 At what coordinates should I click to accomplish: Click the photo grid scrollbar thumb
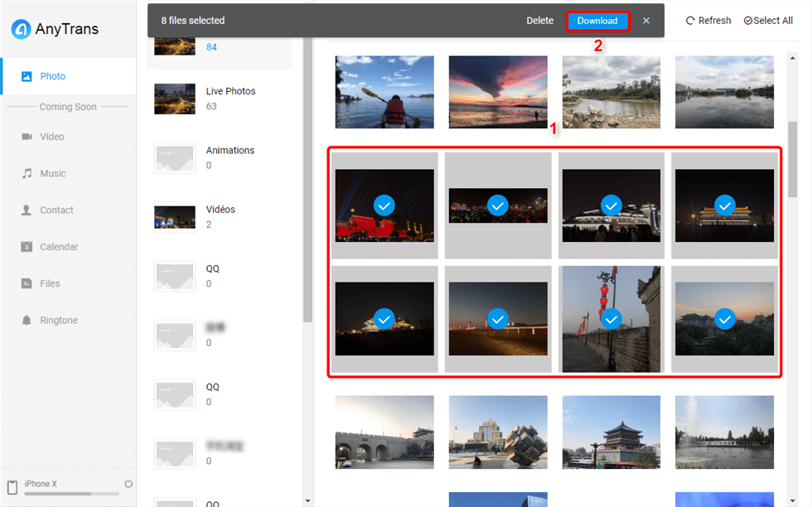tap(792, 160)
